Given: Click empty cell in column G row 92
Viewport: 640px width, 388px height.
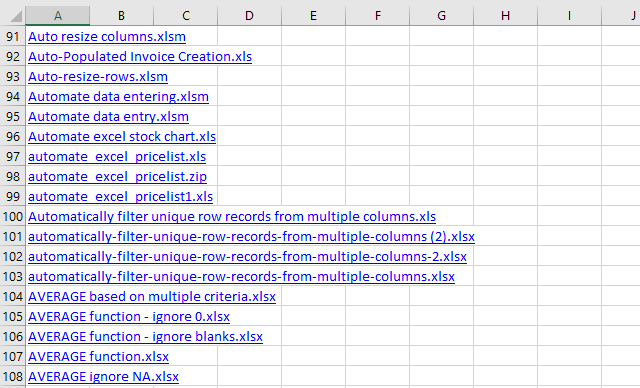Looking at the screenshot, I should [442, 56].
